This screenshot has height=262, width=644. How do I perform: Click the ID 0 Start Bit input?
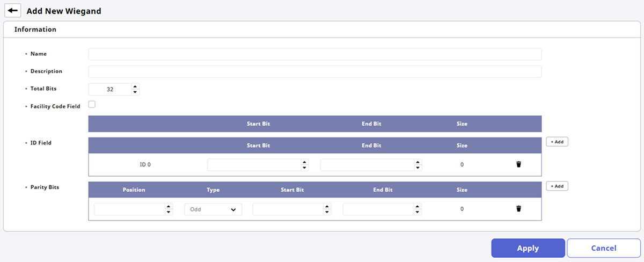(253, 165)
